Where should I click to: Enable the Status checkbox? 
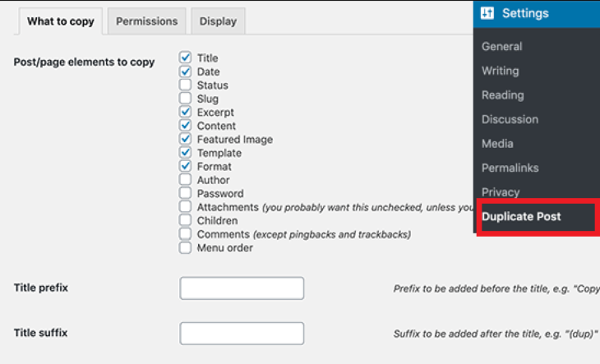click(185, 85)
